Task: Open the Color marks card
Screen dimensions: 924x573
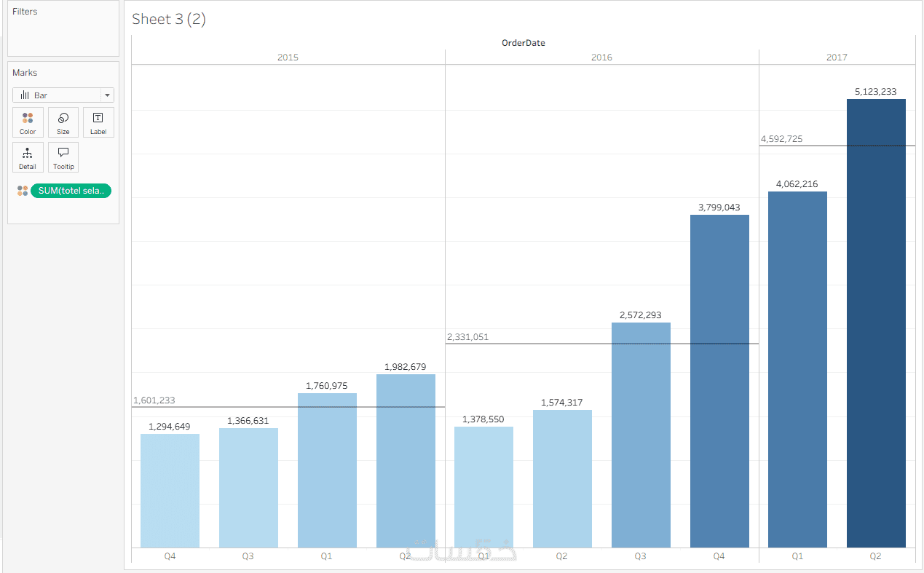Action: pyautogui.click(x=28, y=122)
